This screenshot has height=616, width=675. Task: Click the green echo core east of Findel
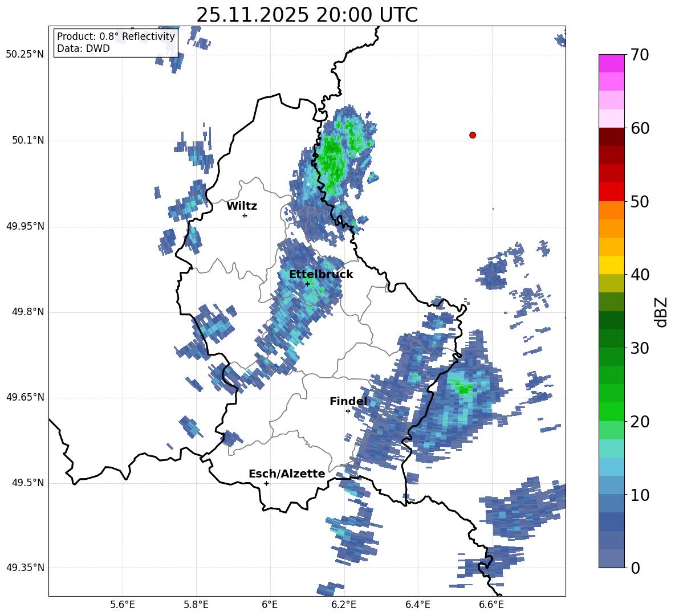[464, 389]
